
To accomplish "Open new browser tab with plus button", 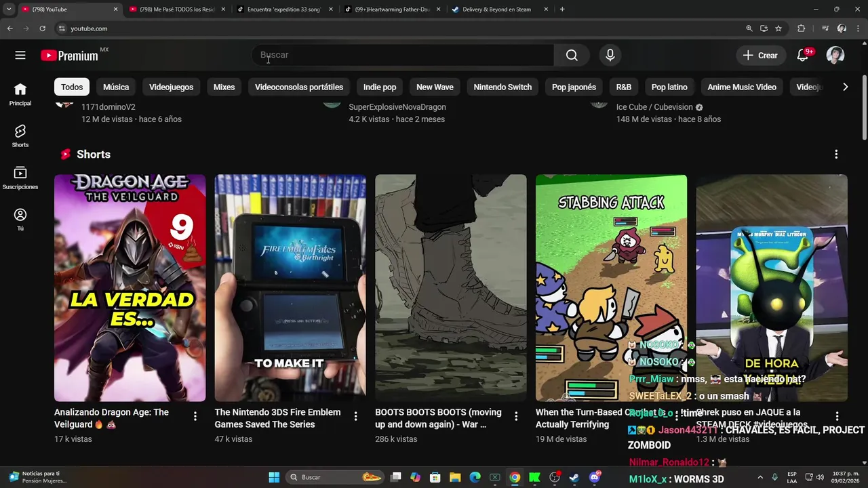I will point(562,9).
